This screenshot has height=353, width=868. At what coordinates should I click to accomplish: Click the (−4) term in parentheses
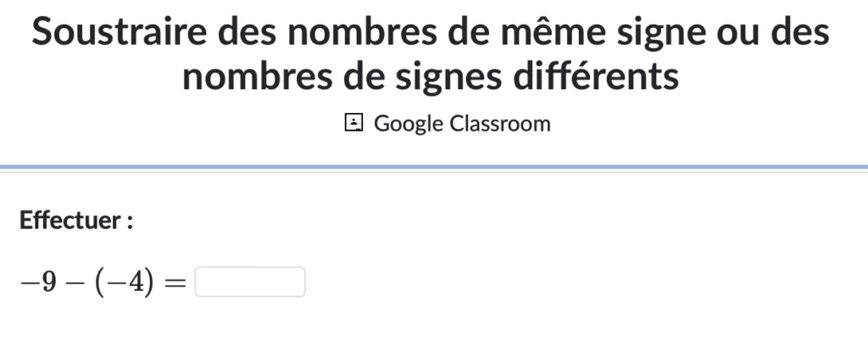tap(126, 283)
